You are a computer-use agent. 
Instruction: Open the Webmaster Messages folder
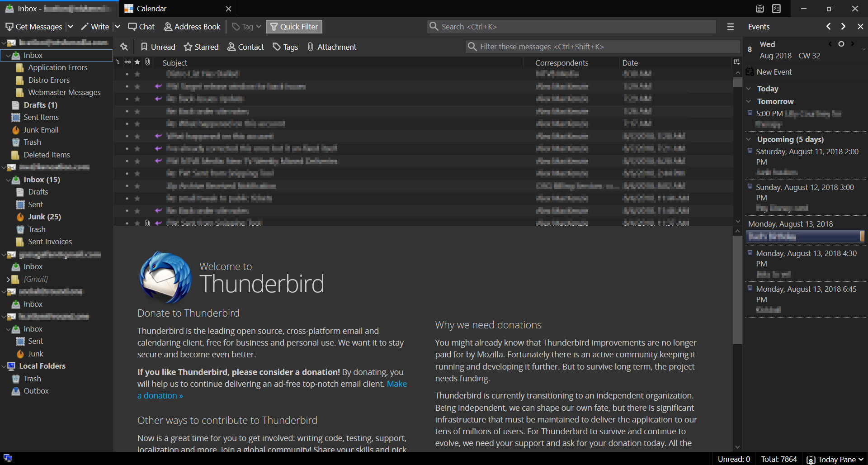coord(64,92)
